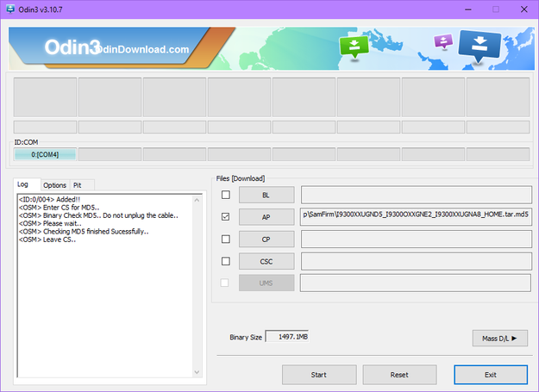Click the Binary Size value field
539x392 pixels.
click(287, 337)
